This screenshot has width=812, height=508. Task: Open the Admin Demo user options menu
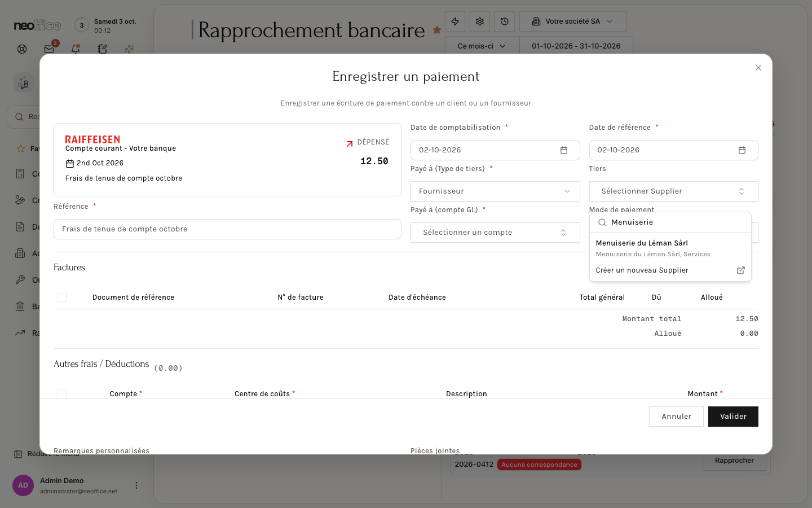tap(136, 485)
